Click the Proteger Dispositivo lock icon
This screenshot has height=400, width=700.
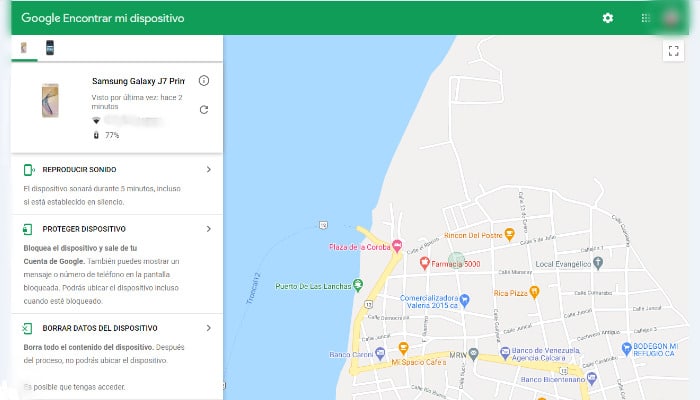tap(28, 229)
